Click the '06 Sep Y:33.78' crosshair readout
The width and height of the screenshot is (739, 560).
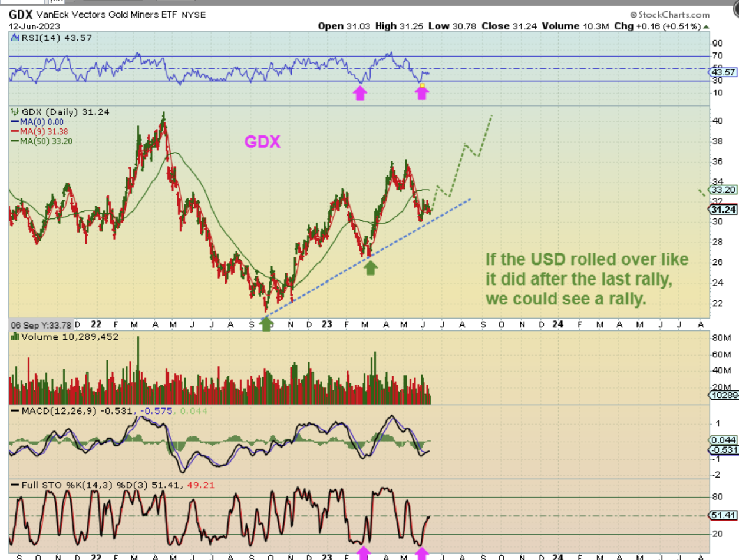click(x=41, y=325)
